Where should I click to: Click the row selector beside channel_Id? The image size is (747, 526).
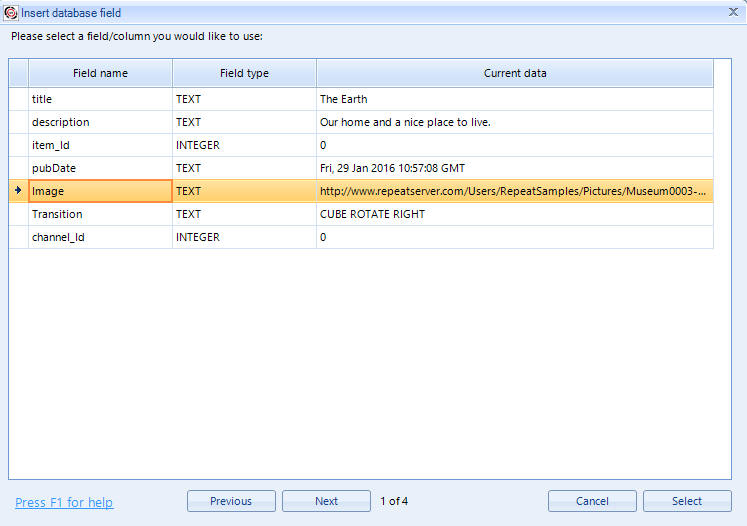(19, 237)
